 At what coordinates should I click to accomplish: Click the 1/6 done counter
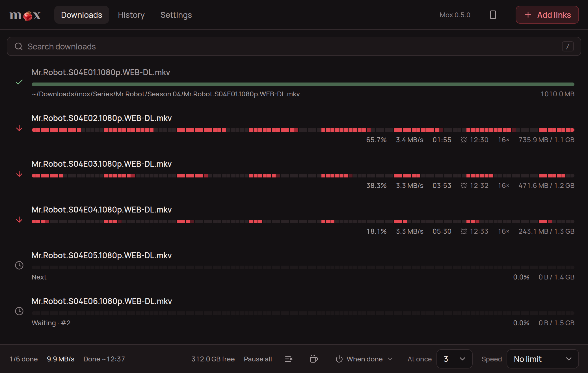23,359
